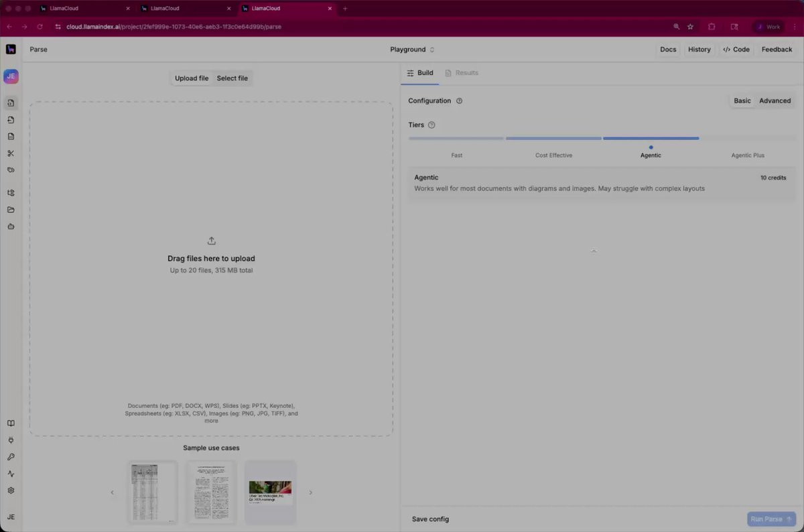Open the table document sample thumbnail

coord(153,492)
